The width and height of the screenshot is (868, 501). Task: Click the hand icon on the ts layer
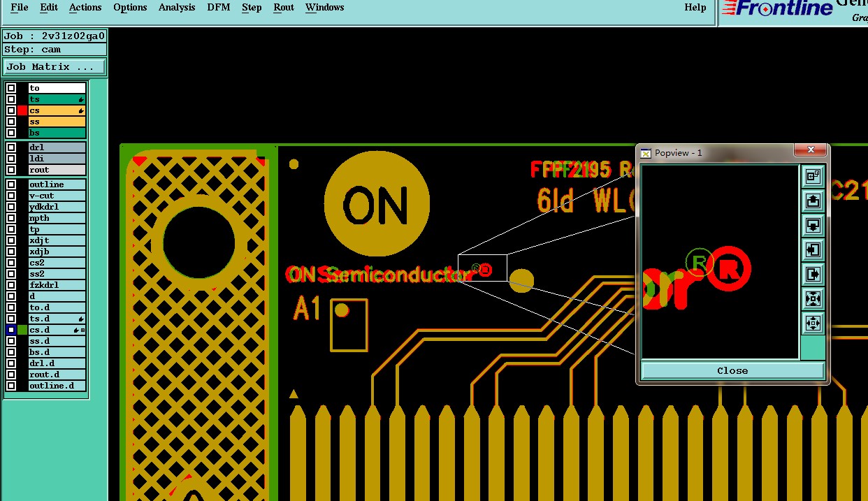(81, 100)
